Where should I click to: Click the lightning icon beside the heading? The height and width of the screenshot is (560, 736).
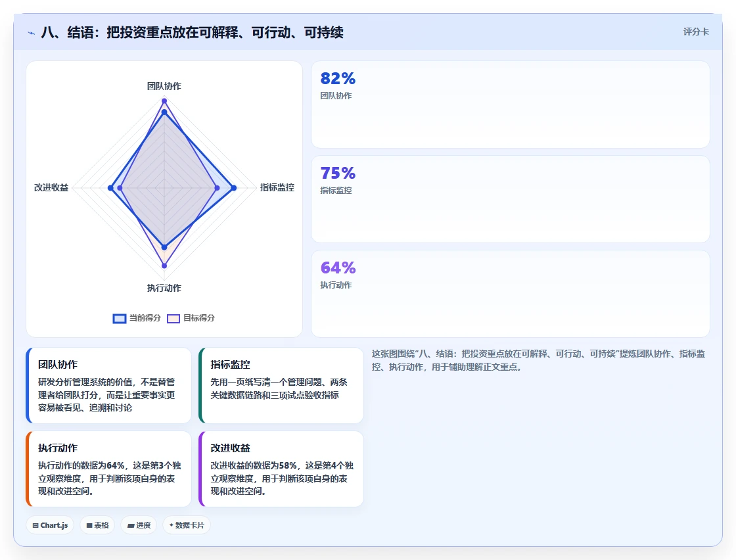tap(32, 33)
